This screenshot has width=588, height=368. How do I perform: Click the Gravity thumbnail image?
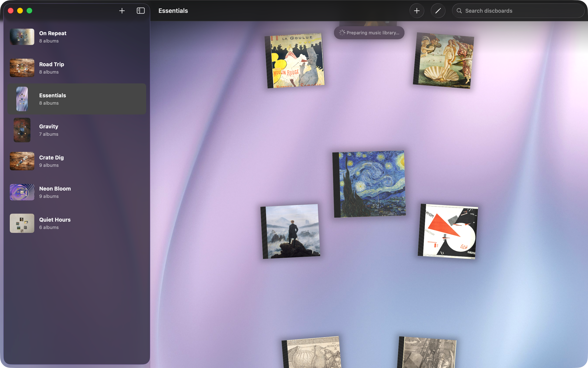(22, 130)
